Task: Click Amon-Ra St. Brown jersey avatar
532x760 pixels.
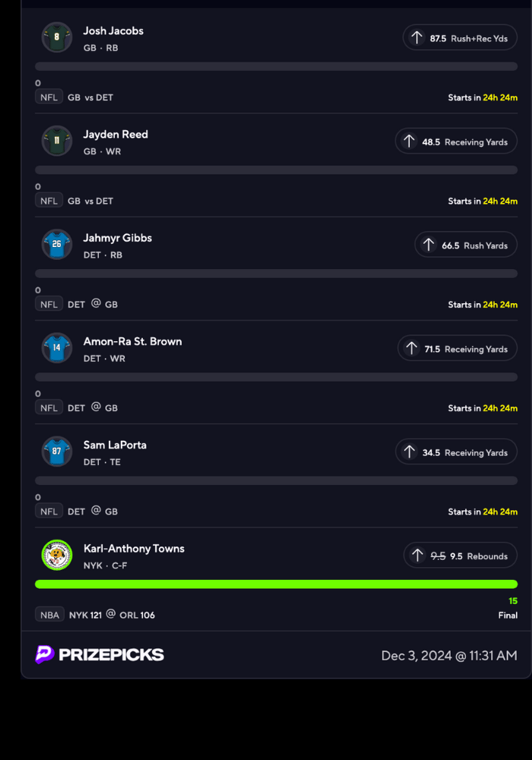Action: 57,348
